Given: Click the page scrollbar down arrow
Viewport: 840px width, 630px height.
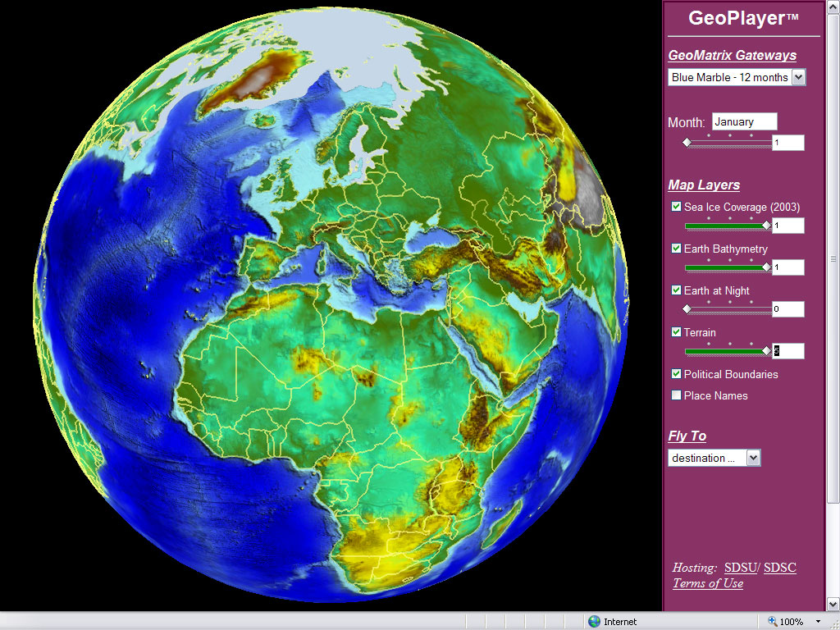Looking at the screenshot, I should [833, 605].
